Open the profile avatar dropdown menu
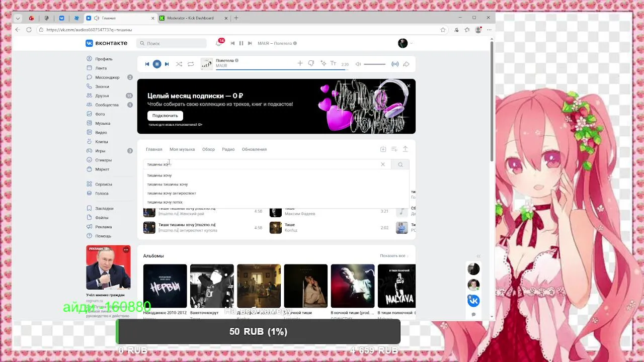Image resolution: width=644 pixels, height=362 pixels. pyautogui.click(x=406, y=43)
